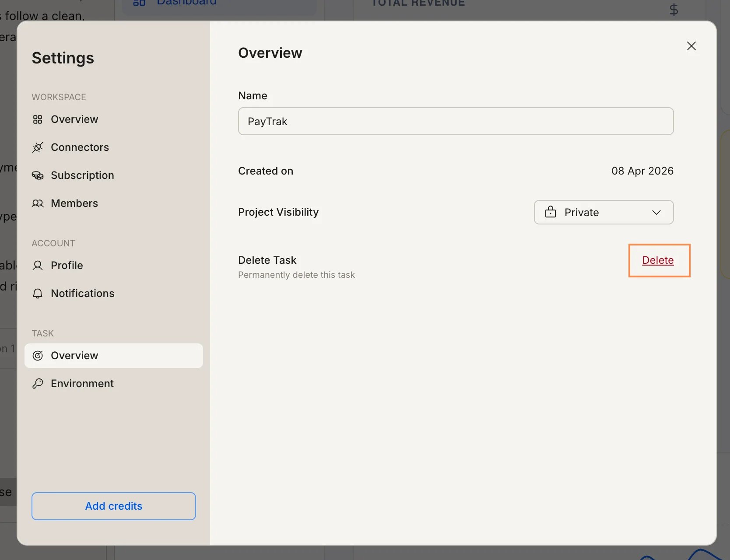
Task: Click the Dashboard tab in background window
Action: point(219,4)
